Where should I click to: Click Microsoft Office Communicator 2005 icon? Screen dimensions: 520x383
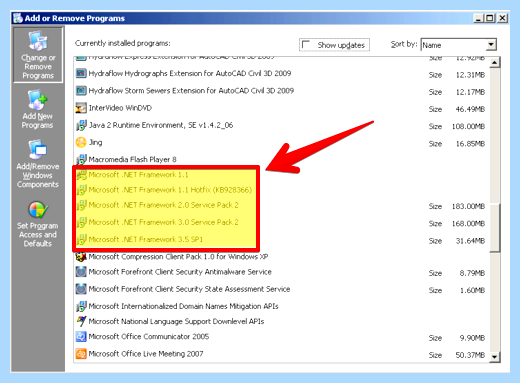pyautogui.click(x=81, y=337)
